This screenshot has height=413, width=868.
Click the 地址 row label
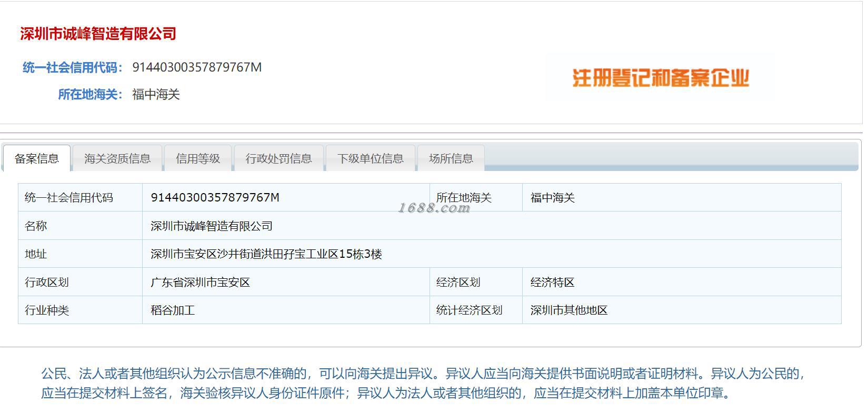tap(80, 254)
